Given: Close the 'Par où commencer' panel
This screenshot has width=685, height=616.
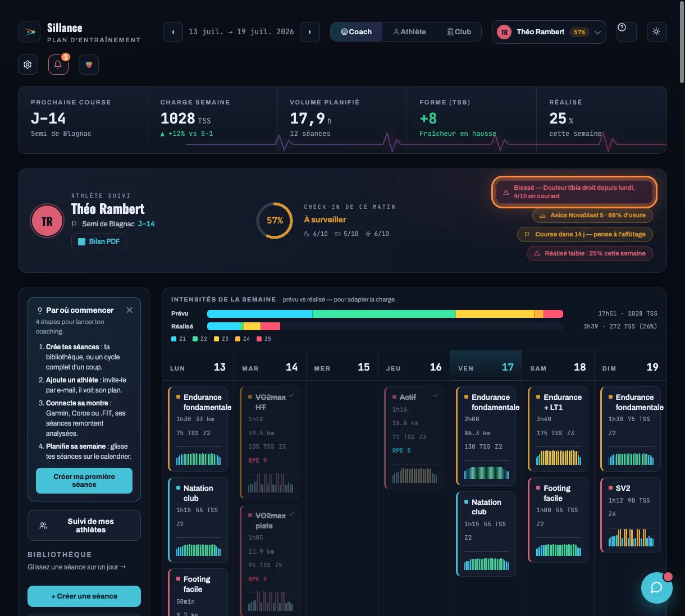Looking at the screenshot, I should [129, 310].
